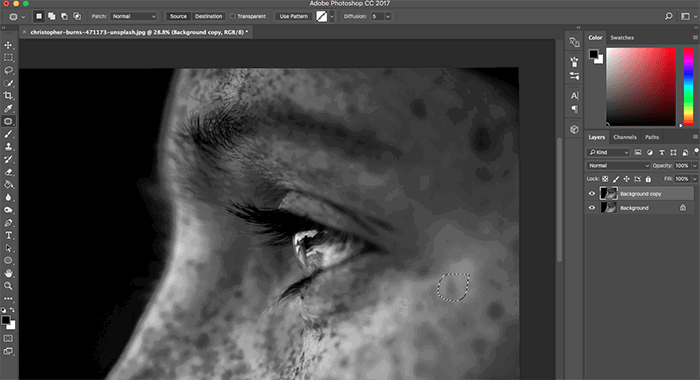The height and width of the screenshot is (380, 700).
Task: Switch to the Channels tab
Action: click(x=625, y=137)
